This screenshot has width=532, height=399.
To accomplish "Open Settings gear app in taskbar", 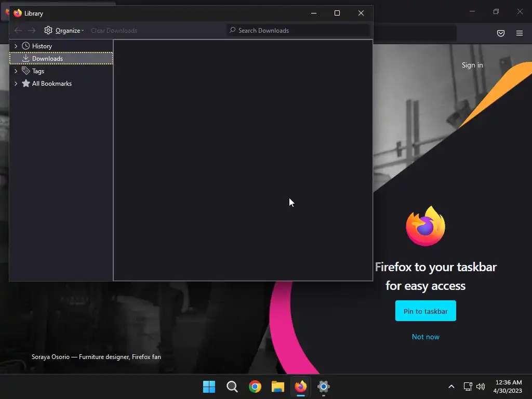I will [324, 387].
